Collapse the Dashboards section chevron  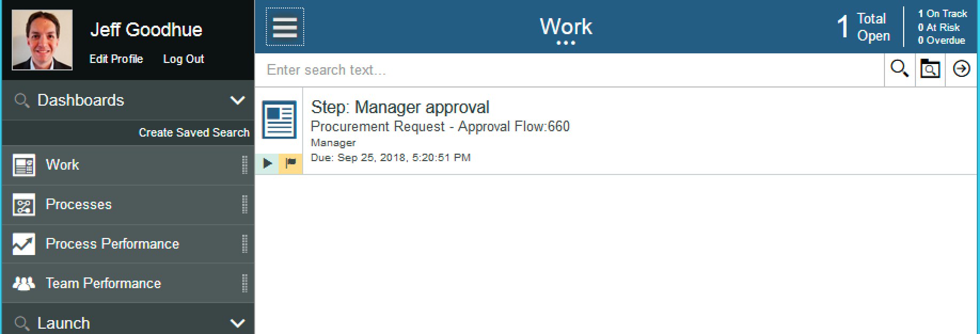click(238, 100)
